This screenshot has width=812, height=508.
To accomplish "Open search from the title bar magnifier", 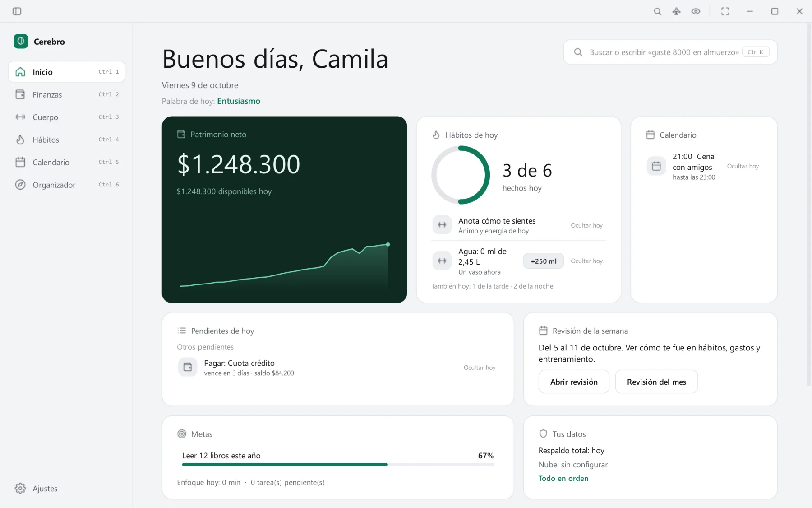I will (x=658, y=11).
